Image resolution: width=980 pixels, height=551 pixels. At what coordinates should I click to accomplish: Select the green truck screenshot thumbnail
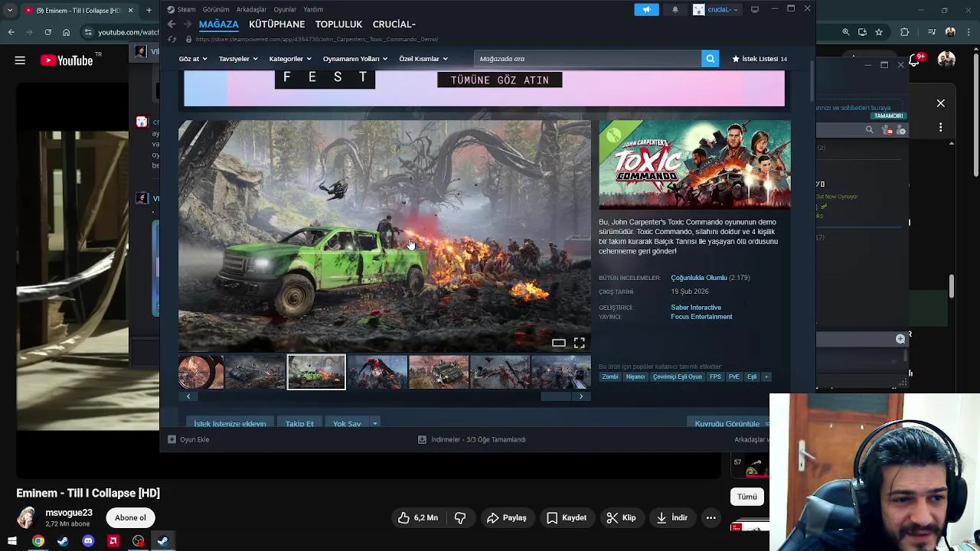pyautogui.click(x=316, y=372)
